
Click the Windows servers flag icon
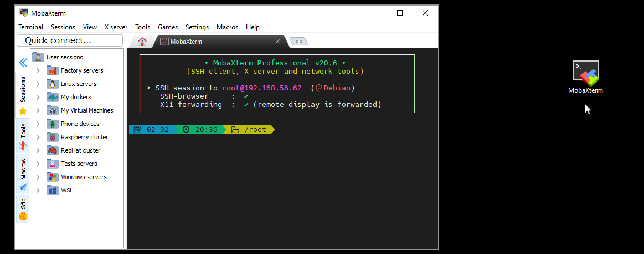tap(53, 177)
